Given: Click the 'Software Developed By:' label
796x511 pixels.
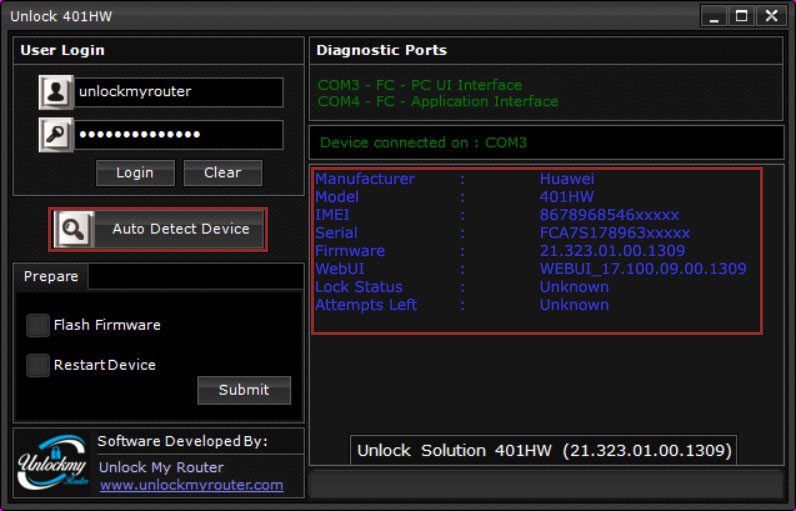Looking at the screenshot, I should coord(182,442).
